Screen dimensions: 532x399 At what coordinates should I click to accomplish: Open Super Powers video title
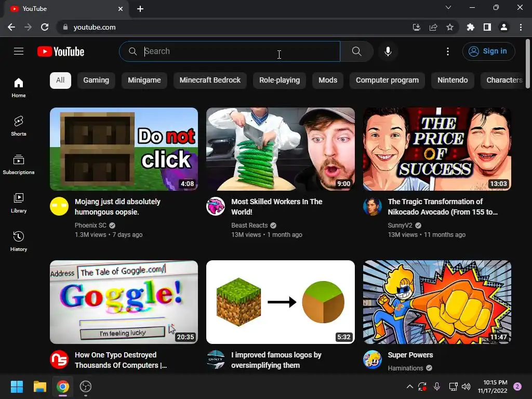[x=410, y=355]
